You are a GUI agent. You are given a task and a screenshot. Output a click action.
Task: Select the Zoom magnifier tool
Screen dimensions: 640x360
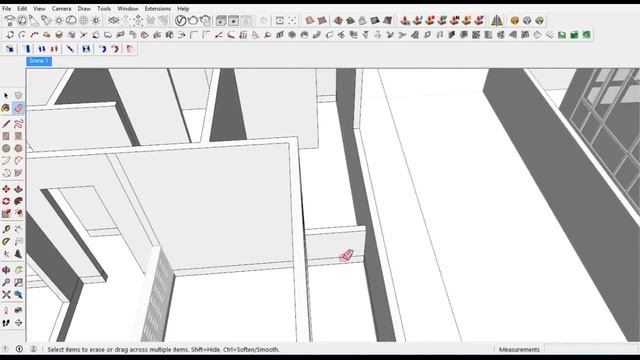pyautogui.click(x=6, y=282)
